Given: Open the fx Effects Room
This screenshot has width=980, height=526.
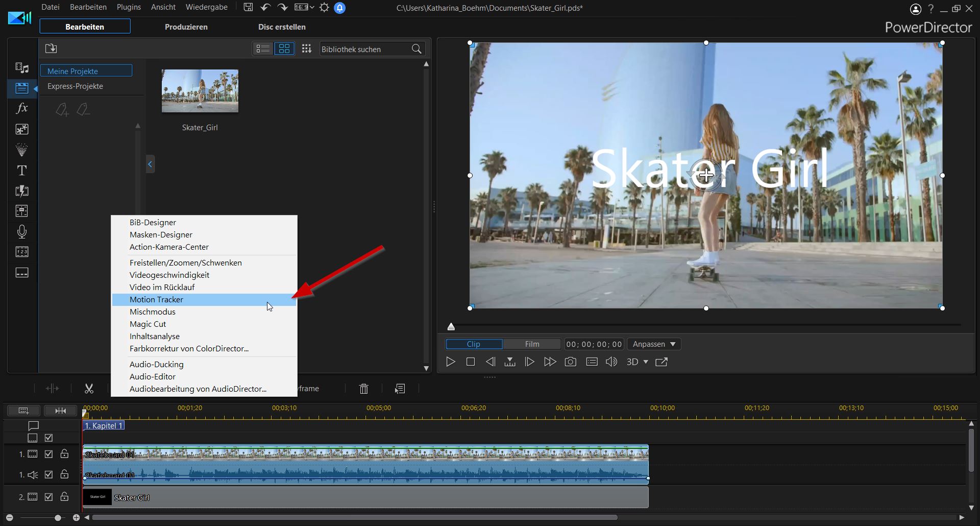Looking at the screenshot, I should point(22,108).
